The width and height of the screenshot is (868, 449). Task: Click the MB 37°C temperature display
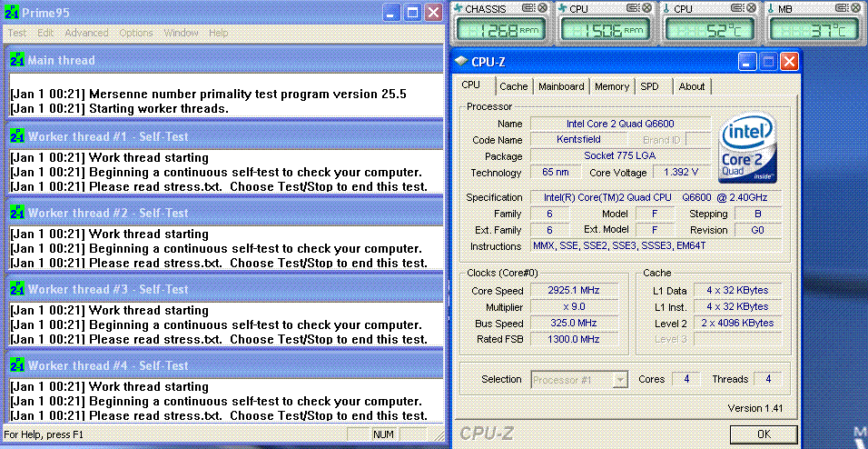(x=814, y=30)
